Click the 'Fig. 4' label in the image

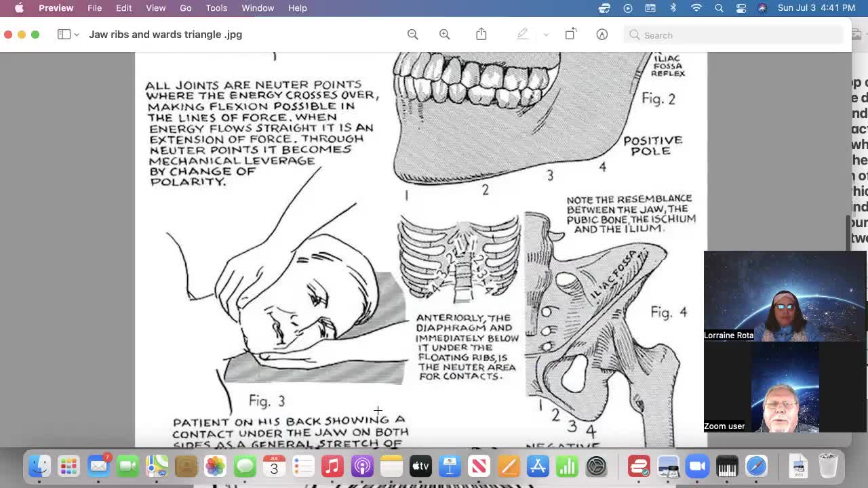(669, 312)
